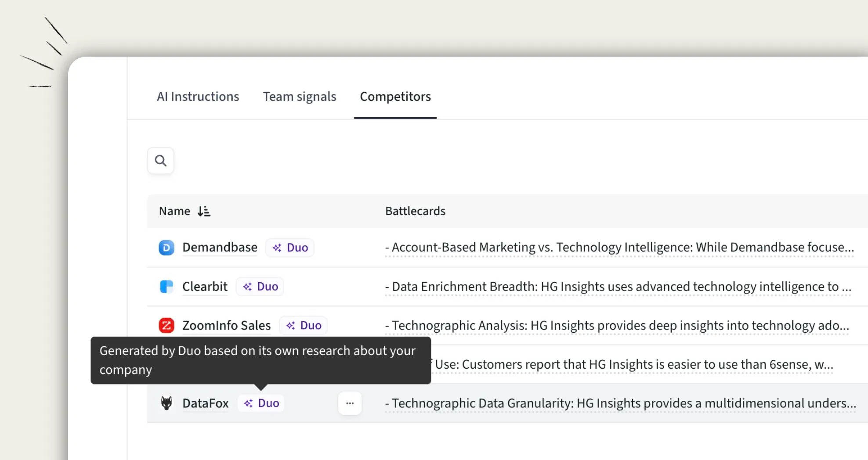This screenshot has height=460, width=868.
Task: Click the DataFox fox logo icon
Action: (167, 403)
